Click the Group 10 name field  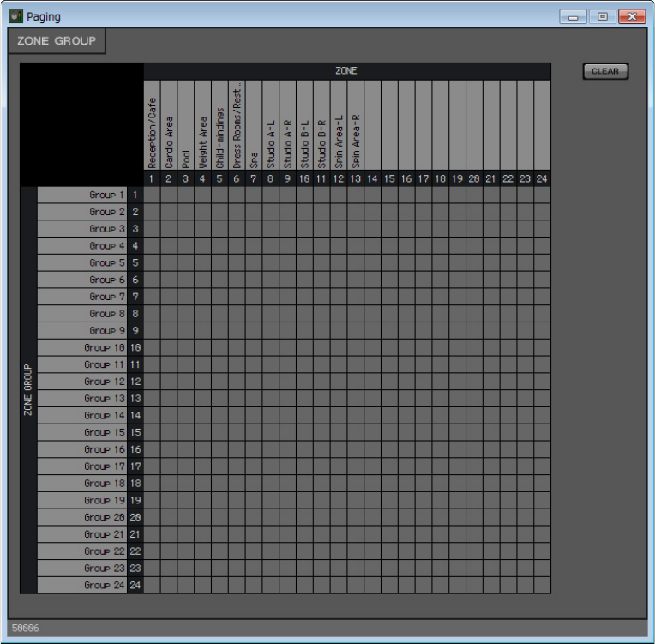click(x=82, y=347)
